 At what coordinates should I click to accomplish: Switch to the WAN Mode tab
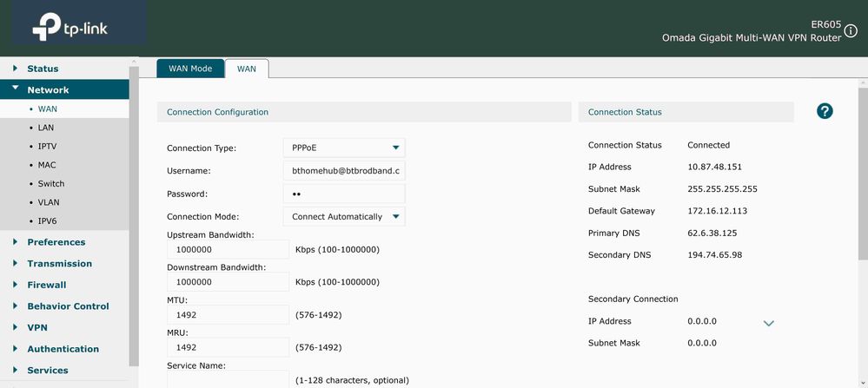189,69
